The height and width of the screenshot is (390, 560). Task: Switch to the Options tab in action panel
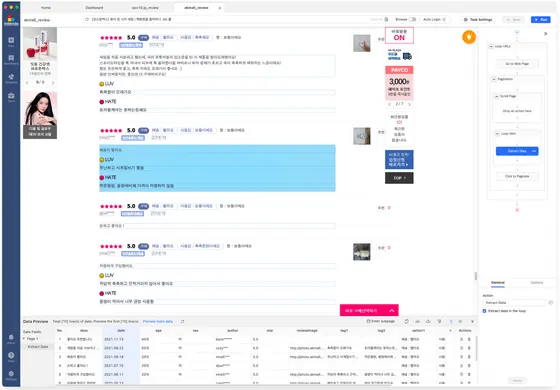(536, 282)
